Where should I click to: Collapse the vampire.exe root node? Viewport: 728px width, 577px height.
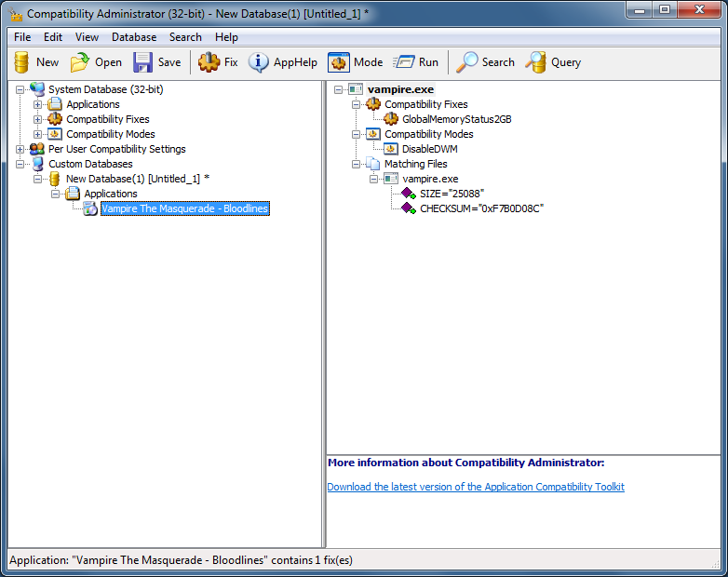339,89
